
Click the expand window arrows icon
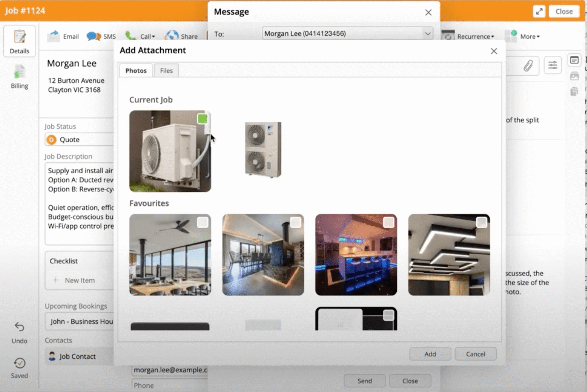539,11
